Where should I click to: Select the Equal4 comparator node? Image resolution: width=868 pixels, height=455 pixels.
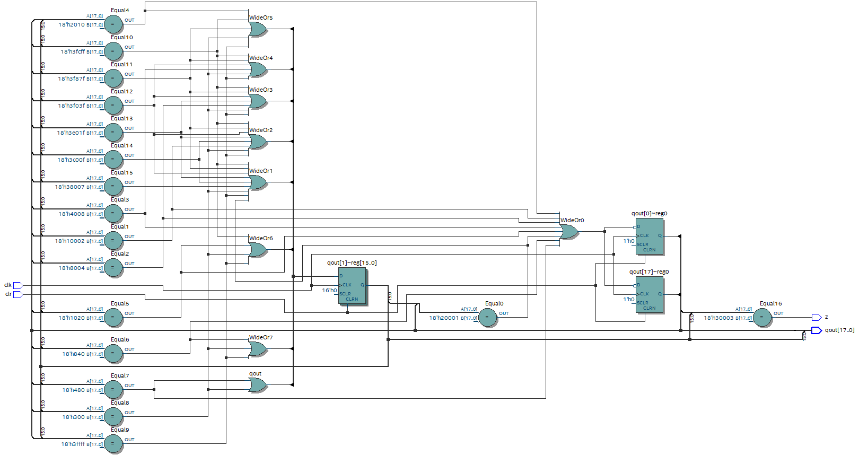pyautogui.click(x=113, y=24)
